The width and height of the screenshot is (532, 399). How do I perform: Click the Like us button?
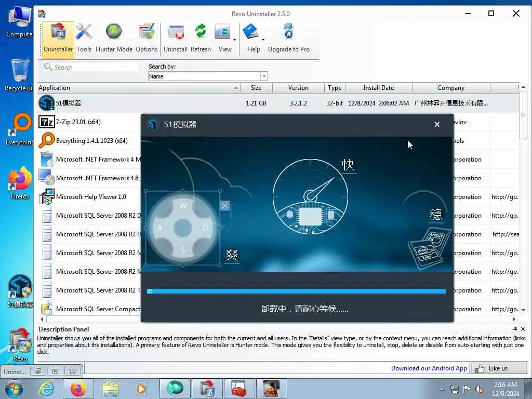499,368
